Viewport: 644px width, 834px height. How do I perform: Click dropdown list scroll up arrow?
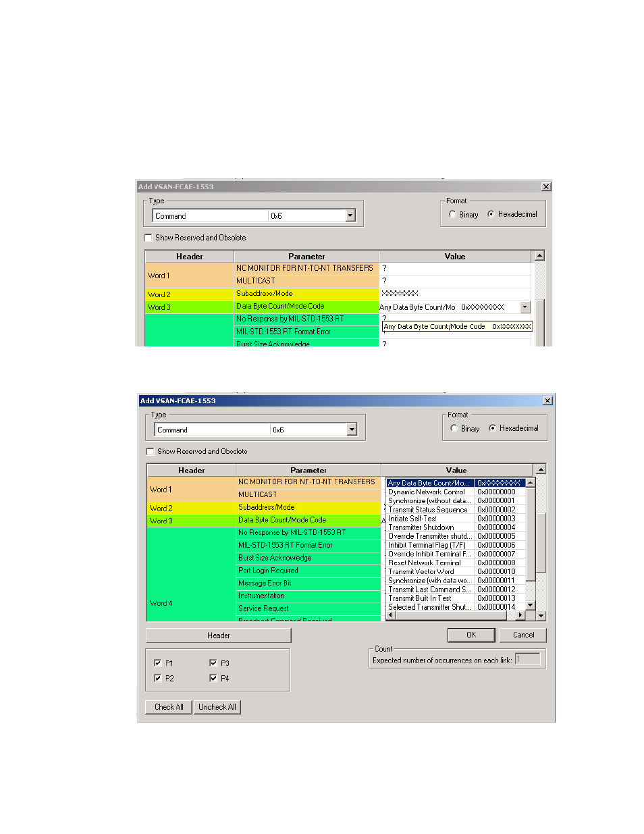[530, 483]
